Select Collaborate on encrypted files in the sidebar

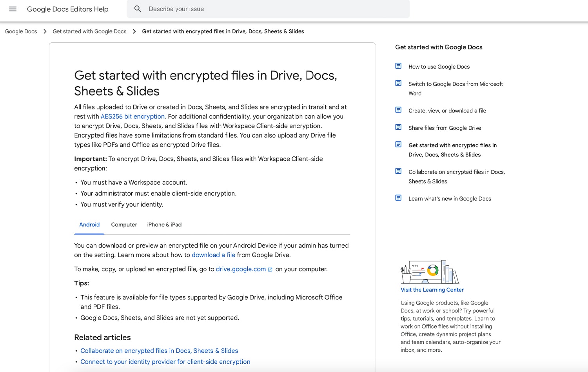(x=457, y=176)
